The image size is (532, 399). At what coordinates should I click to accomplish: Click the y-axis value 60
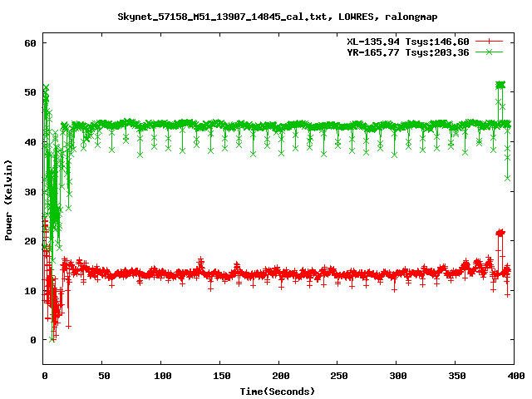[30, 43]
